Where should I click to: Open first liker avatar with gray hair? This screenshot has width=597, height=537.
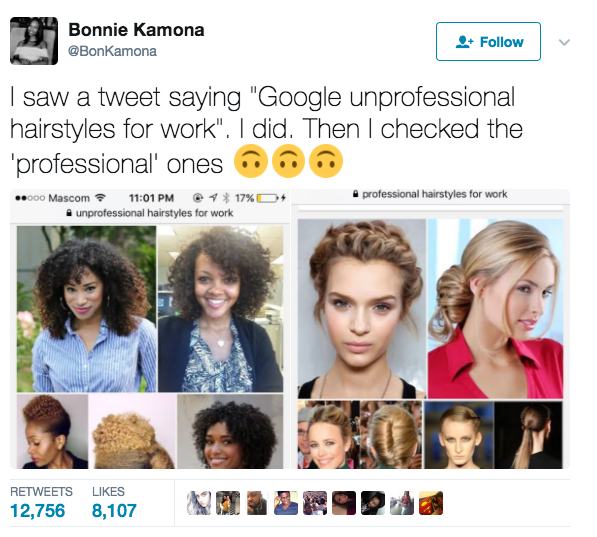point(199,503)
